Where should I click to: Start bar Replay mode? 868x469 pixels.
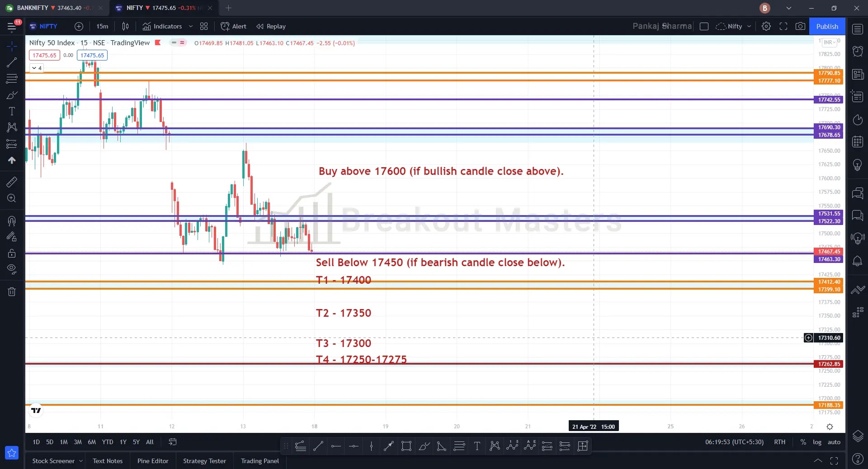[271, 27]
